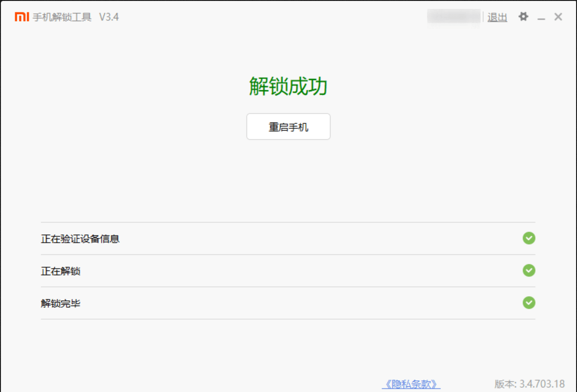Click the divider line below 解锁完毕
This screenshot has height=392, width=577.
coord(288,319)
